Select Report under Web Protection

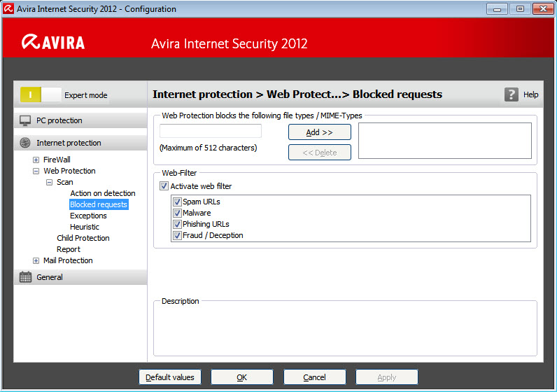[x=69, y=249]
